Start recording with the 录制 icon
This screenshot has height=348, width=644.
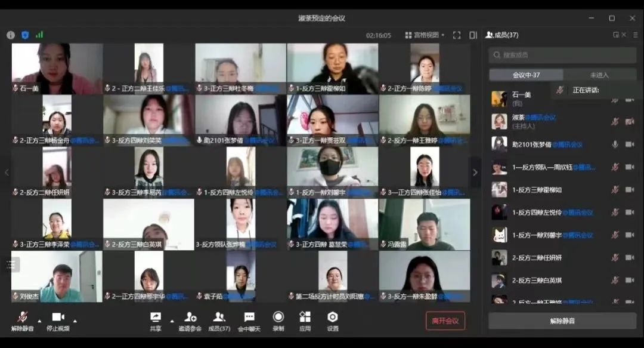(x=278, y=318)
